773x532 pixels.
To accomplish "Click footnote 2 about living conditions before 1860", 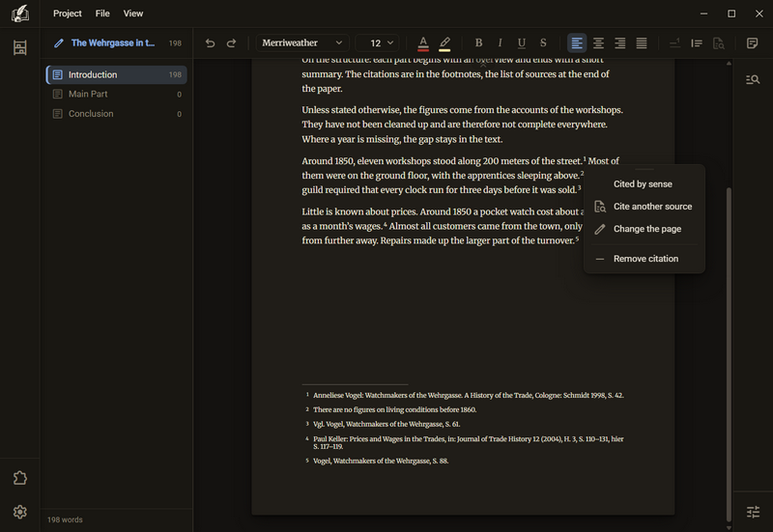I will pos(395,409).
